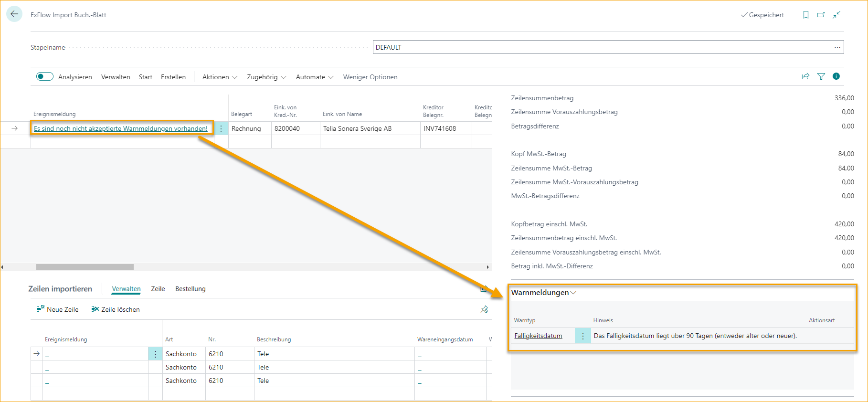
Task: Click the bookmark icon in header
Action: click(806, 15)
